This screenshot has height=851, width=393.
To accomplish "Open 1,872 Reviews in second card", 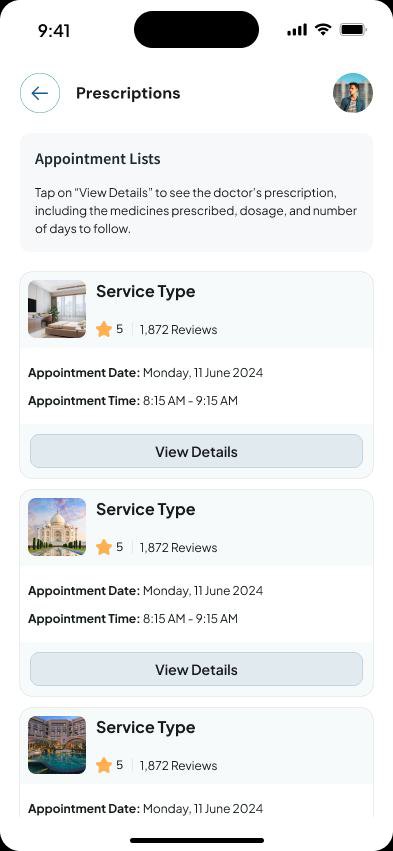I will [x=178, y=548].
